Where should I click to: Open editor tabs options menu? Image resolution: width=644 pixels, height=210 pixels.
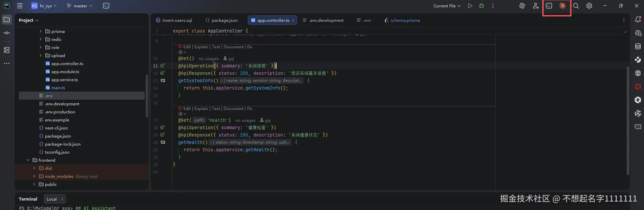[624, 20]
